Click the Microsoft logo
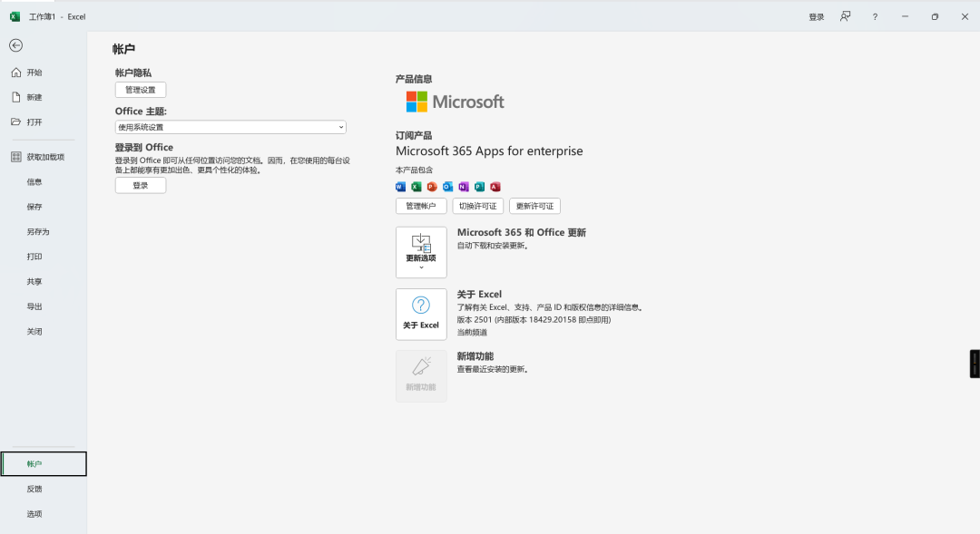 pos(455,102)
